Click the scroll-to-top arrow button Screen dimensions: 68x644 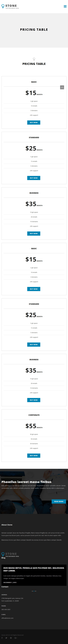62,87
